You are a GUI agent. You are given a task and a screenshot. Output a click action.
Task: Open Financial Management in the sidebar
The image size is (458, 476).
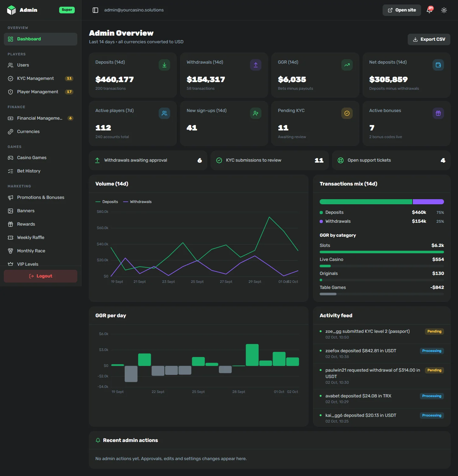pos(40,118)
